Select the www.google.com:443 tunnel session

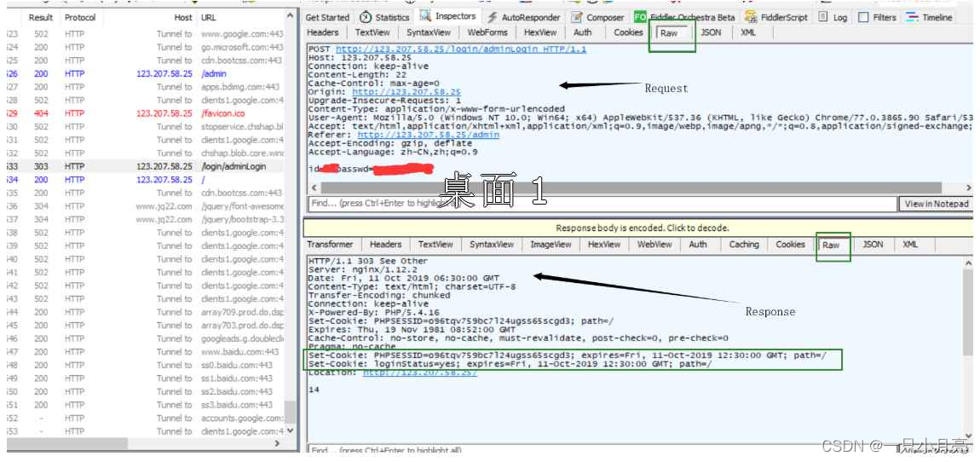[x=146, y=34]
